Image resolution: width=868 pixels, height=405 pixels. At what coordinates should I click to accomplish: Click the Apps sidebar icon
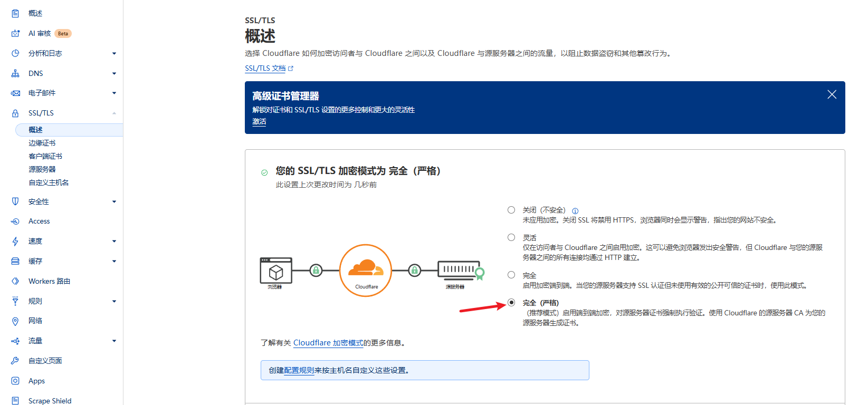click(x=15, y=381)
